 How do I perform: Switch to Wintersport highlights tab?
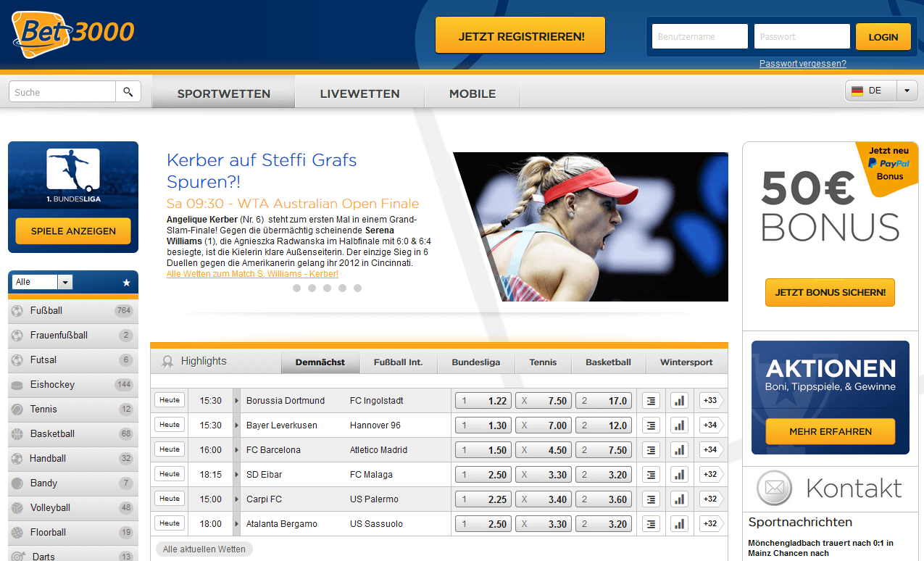pyautogui.click(x=686, y=362)
